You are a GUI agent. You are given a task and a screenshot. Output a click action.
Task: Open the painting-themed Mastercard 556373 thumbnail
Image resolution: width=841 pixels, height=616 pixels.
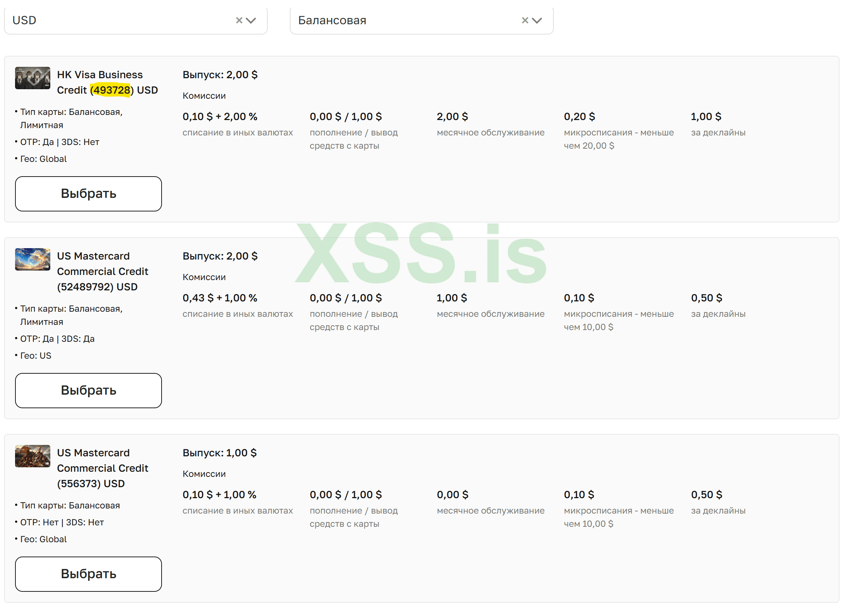coord(32,456)
